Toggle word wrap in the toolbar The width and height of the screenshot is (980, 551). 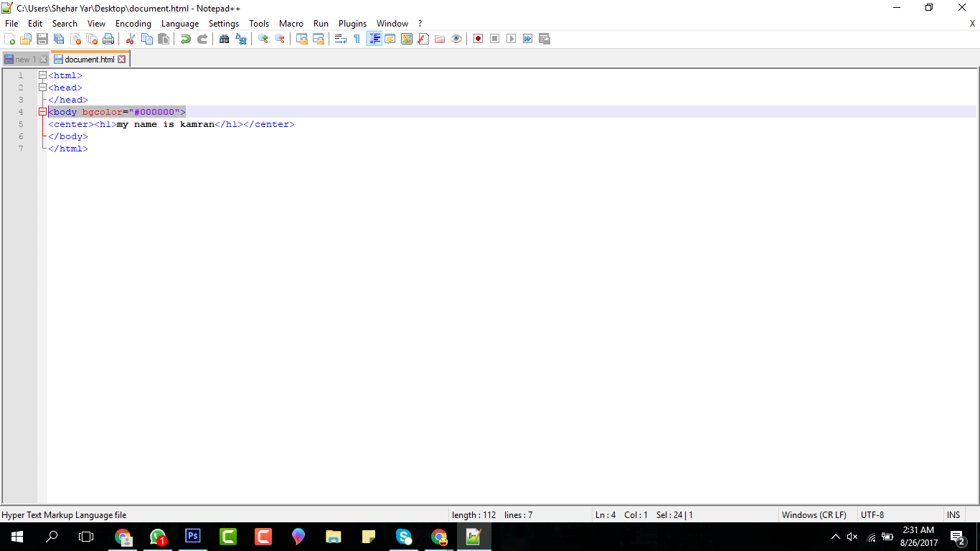(x=341, y=39)
